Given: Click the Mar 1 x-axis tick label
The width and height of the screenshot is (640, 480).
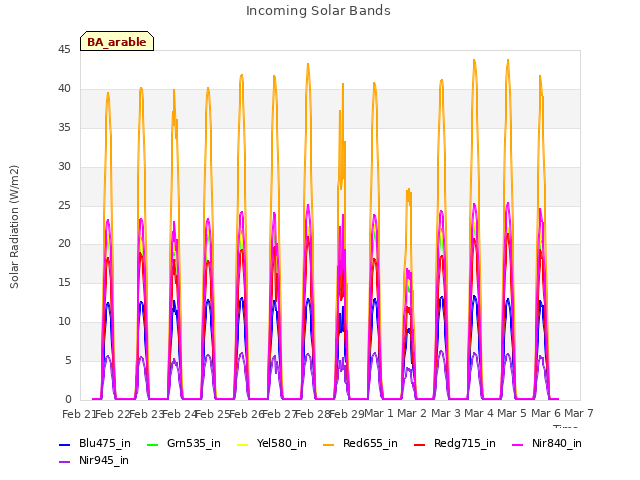Looking at the screenshot, I should (x=379, y=413).
